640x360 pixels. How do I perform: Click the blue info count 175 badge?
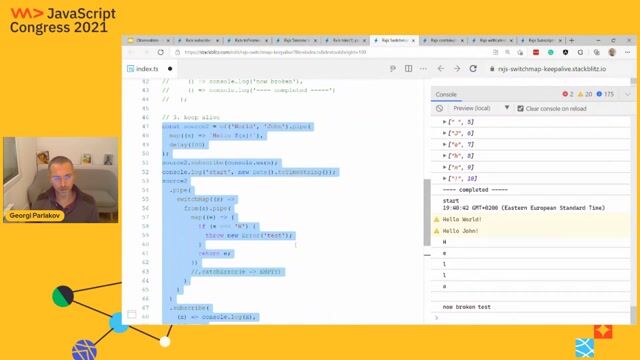pos(605,94)
